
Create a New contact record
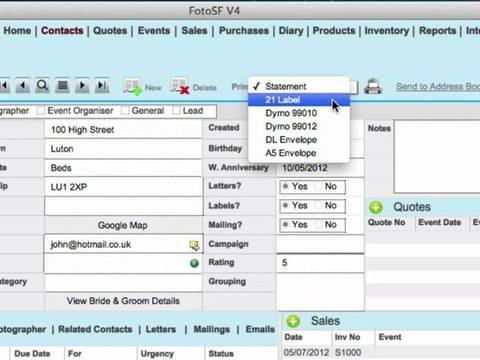coord(142,87)
